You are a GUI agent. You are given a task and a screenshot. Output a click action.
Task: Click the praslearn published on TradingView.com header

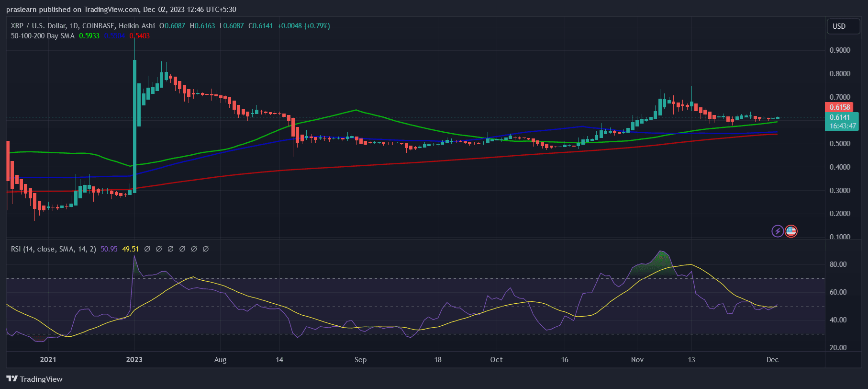click(121, 10)
